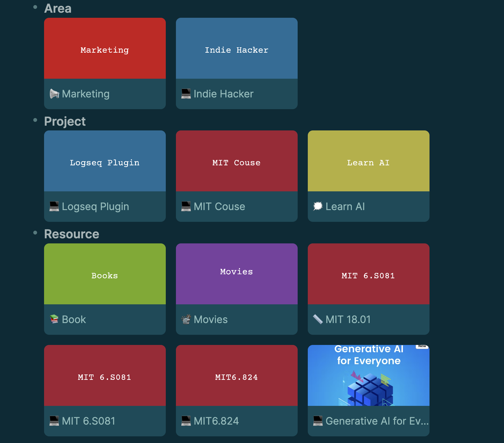The image size is (504, 443).
Task: Click the laptop icon next to Logseq Plugin
Action: coord(54,207)
